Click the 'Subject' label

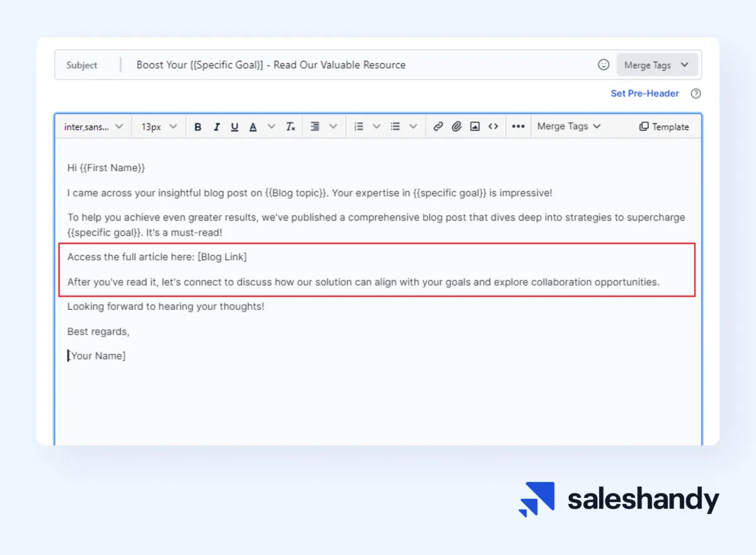coord(82,65)
